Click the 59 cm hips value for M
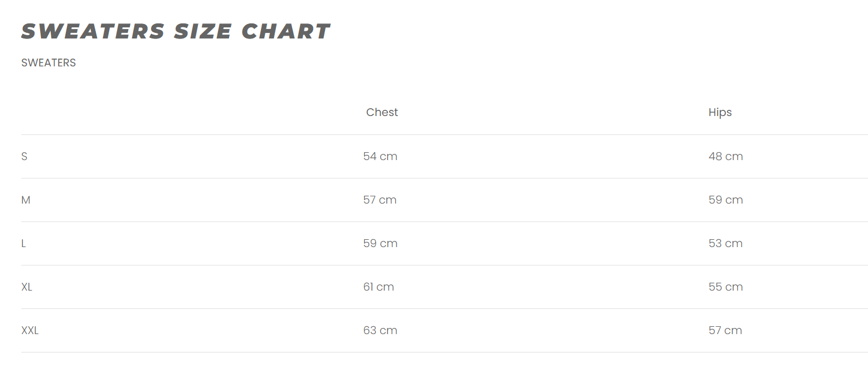Image resolution: width=868 pixels, height=367 pixels. coord(726,200)
